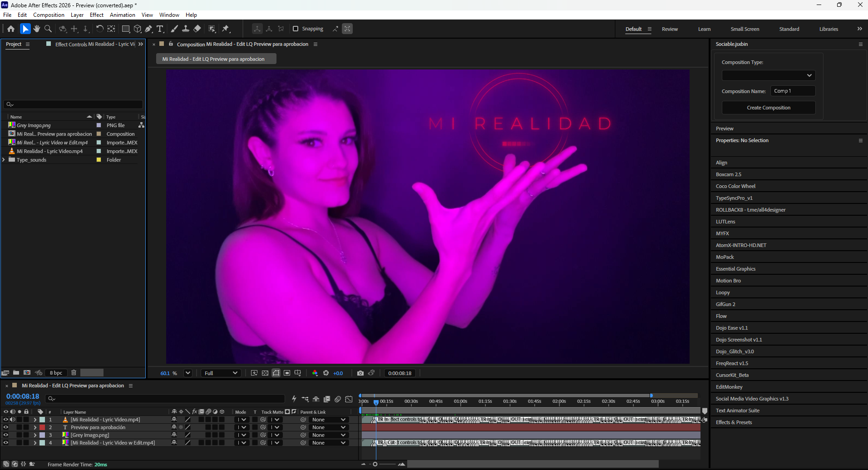Click the Graph Editor icon in timeline
Viewport: 868px width, 470px height.
click(349, 399)
